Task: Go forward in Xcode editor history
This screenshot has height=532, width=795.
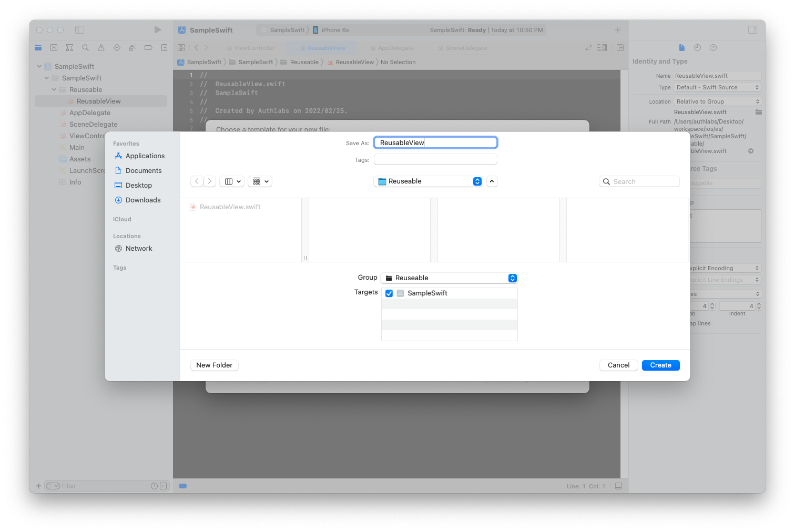Action: tap(206, 48)
